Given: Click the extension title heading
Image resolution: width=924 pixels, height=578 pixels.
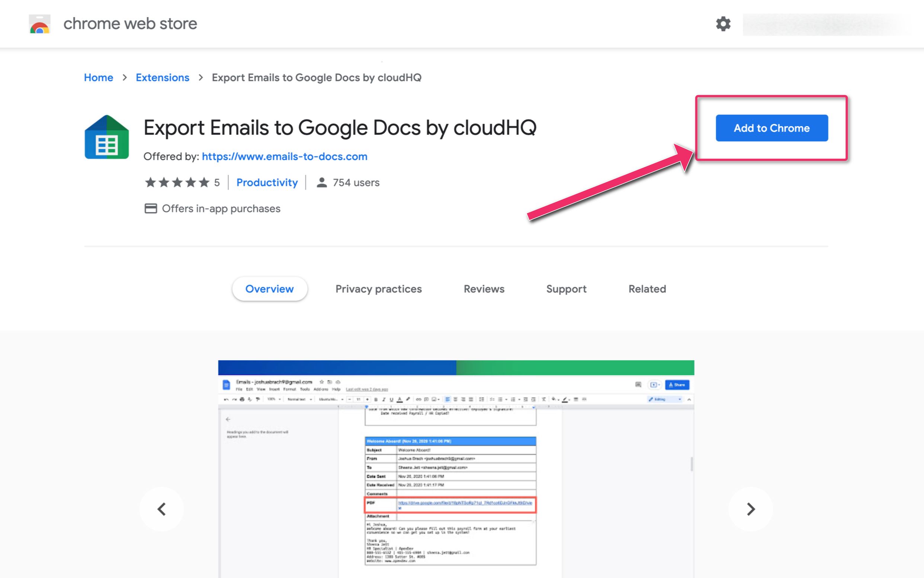Looking at the screenshot, I should 340,128.
